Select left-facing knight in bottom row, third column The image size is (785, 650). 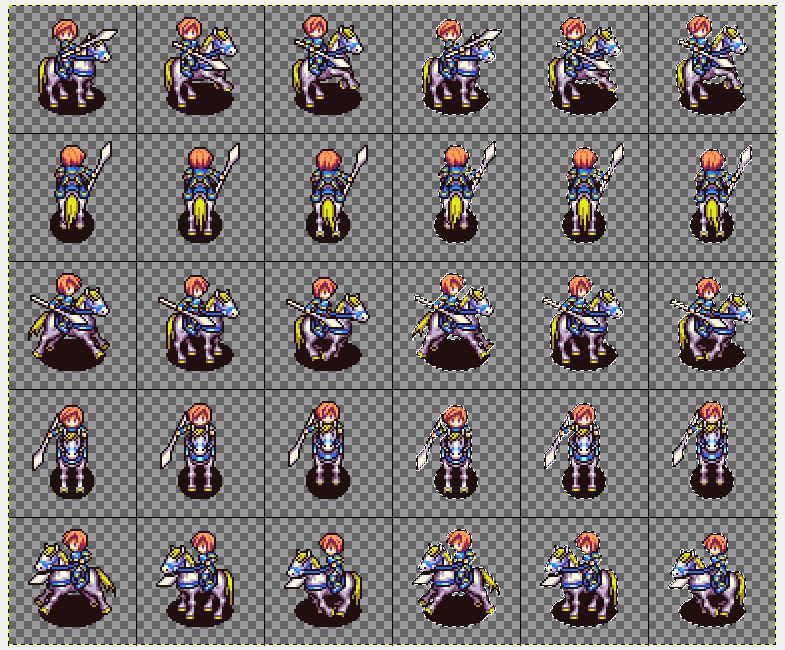[x=323, y=580]
